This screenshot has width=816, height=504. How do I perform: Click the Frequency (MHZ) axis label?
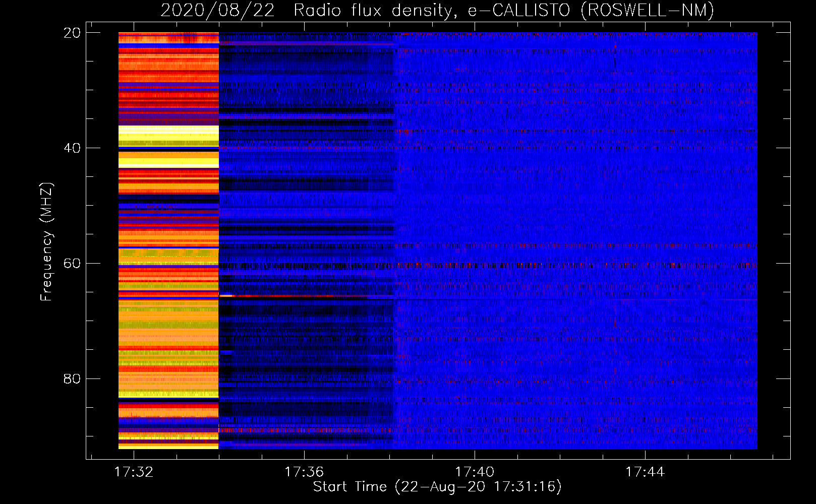coord(46,241)
